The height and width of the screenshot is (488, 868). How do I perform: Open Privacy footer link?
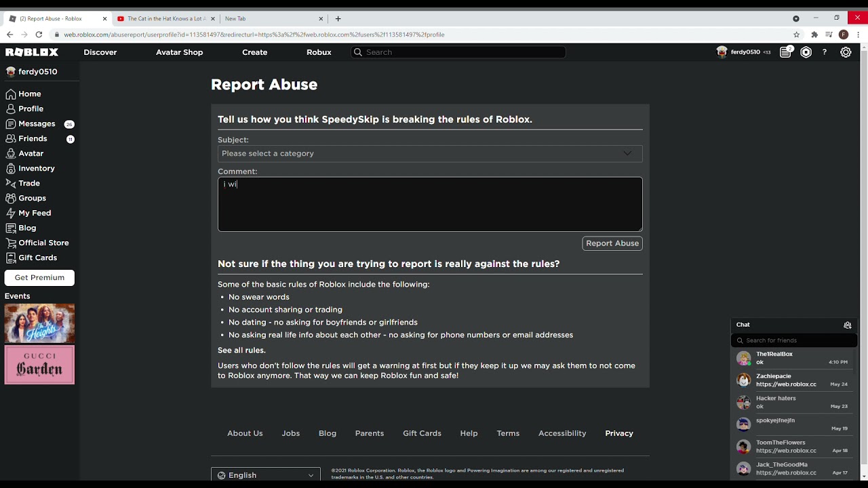tap(619, 434)
